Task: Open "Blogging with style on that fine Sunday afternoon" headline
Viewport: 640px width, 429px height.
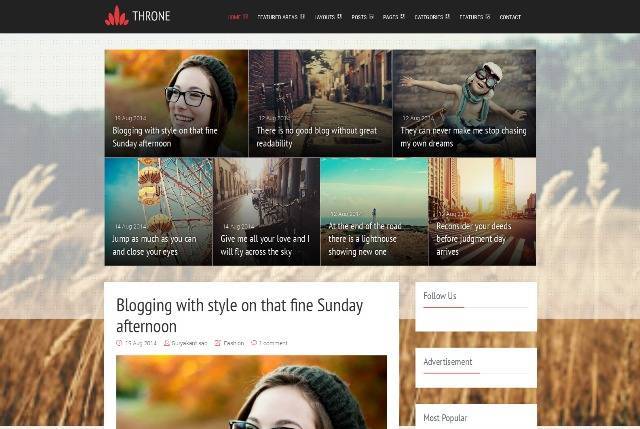Action: pos(240,316)
